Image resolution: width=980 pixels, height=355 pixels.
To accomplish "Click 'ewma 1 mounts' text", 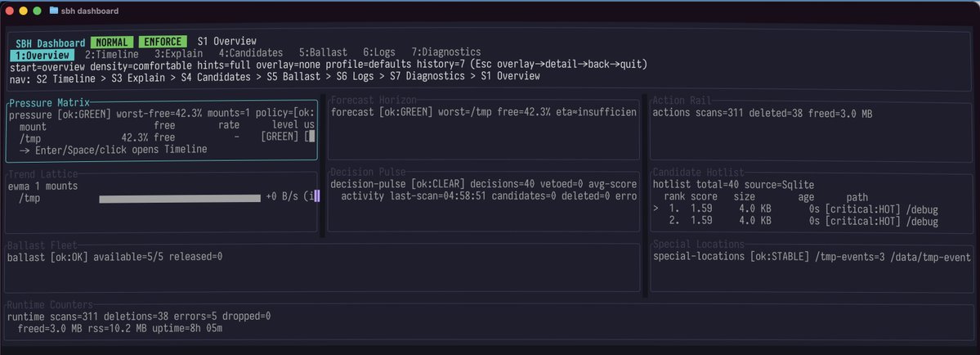I will (x=43, y=186).
